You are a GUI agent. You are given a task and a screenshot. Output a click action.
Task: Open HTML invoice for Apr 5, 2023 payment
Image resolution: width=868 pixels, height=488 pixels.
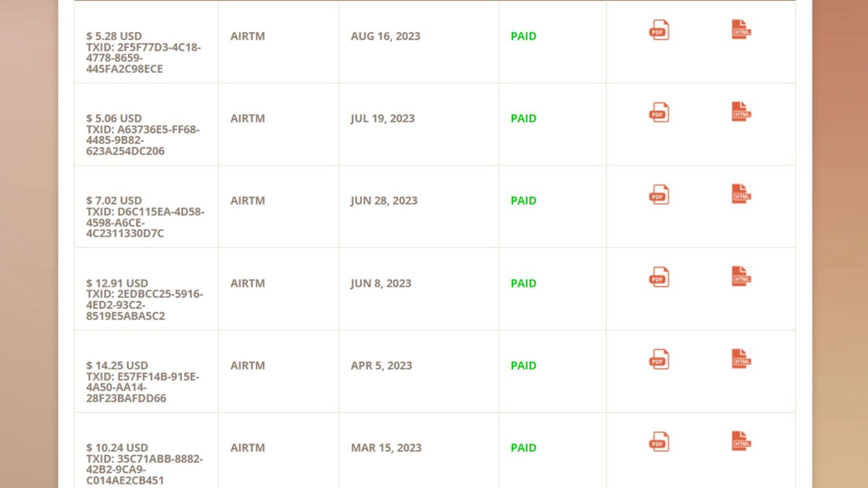pyautogui.click(x=741, y=359)
